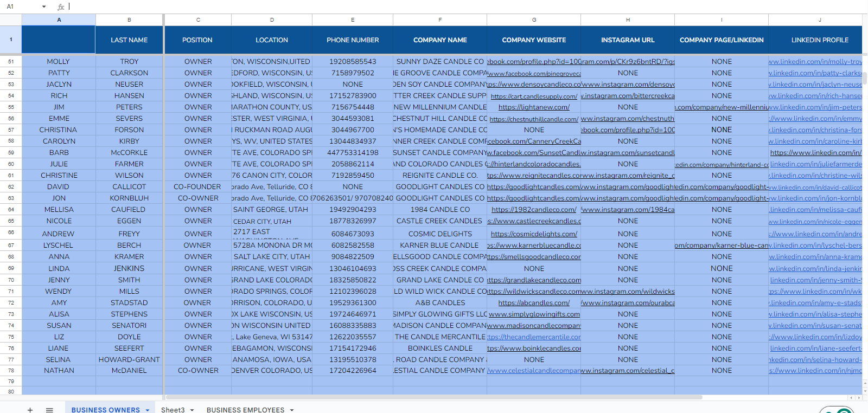Select column F header
Image resolution: width=868 pixels, height=413 pixels.
click(440, 20)
